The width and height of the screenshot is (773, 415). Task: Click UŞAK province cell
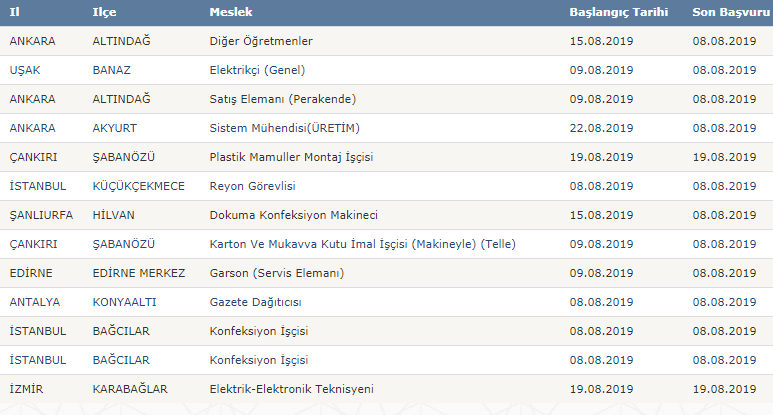coord(25,70)
